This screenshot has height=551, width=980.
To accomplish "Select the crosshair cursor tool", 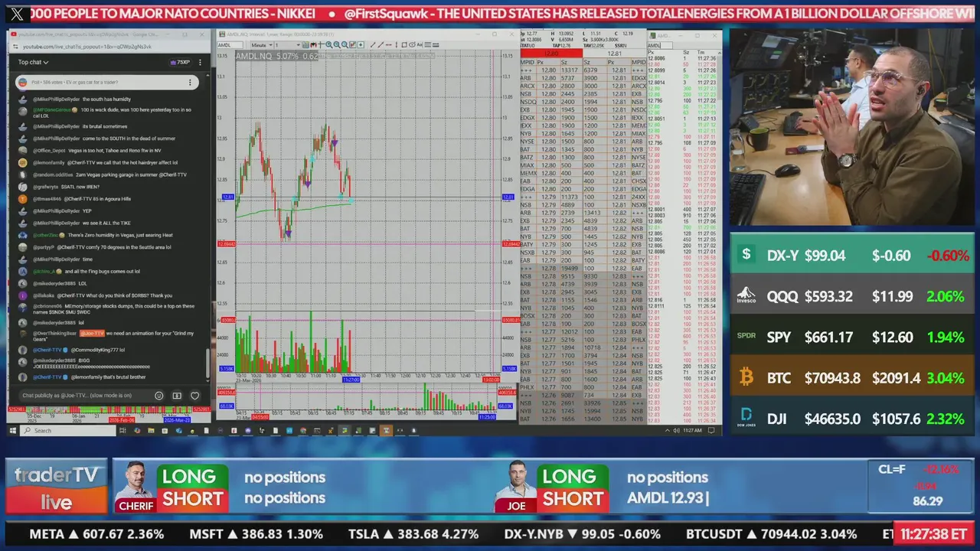I will (321, 45).
